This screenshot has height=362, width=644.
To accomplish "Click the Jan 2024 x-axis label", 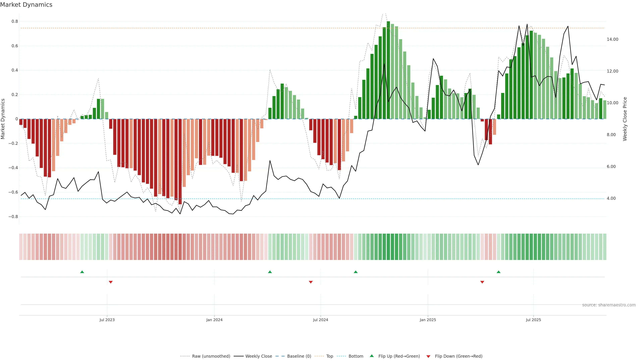I will click(x=214, y=320).
